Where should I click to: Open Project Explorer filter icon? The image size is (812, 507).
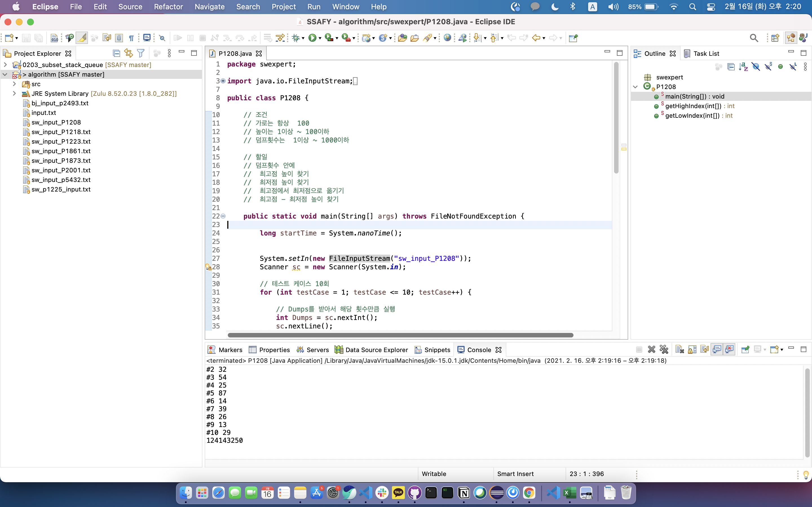[141, 53]
